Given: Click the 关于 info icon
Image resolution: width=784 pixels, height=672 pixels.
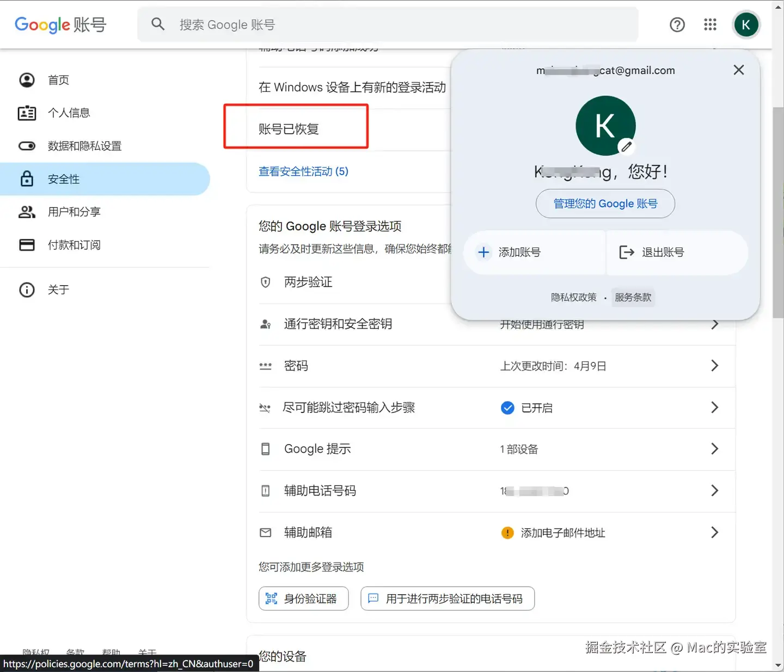Looking at the screenshot, I should (x=27, y=289).
